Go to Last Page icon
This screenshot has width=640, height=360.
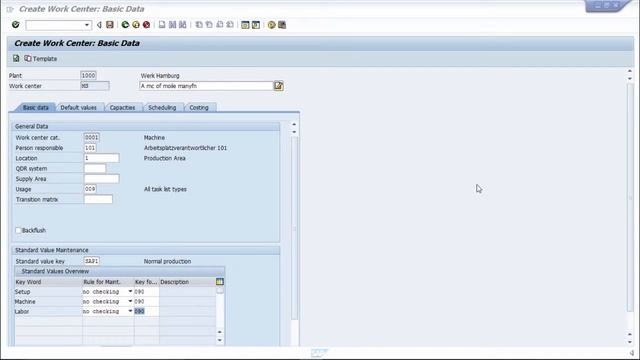[x=230, y=25]
